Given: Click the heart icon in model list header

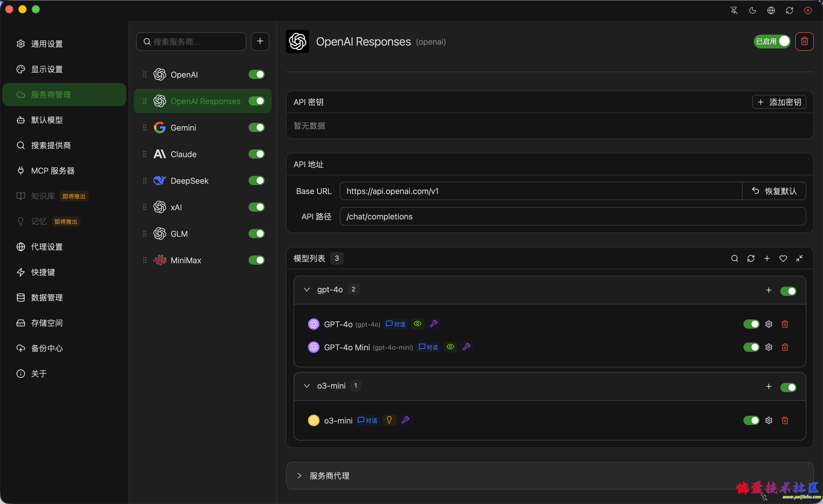Looking at the screenshot, I should (783, 259).
